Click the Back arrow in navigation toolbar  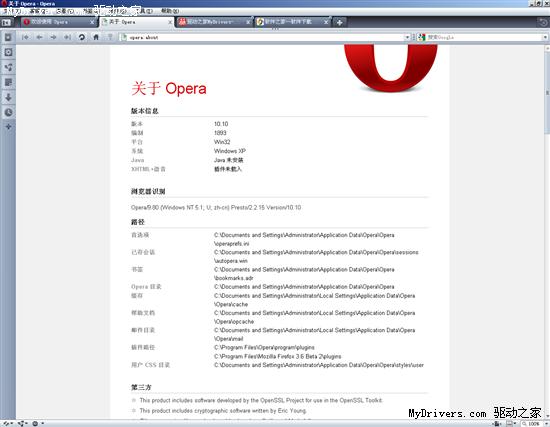tap(39, 37)
